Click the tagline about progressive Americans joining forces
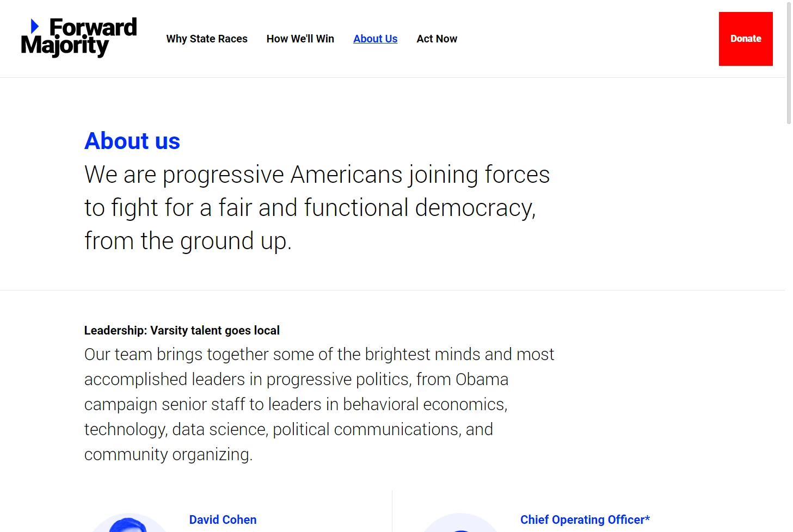Screen dimensions: 793x532 click(317, 208)
